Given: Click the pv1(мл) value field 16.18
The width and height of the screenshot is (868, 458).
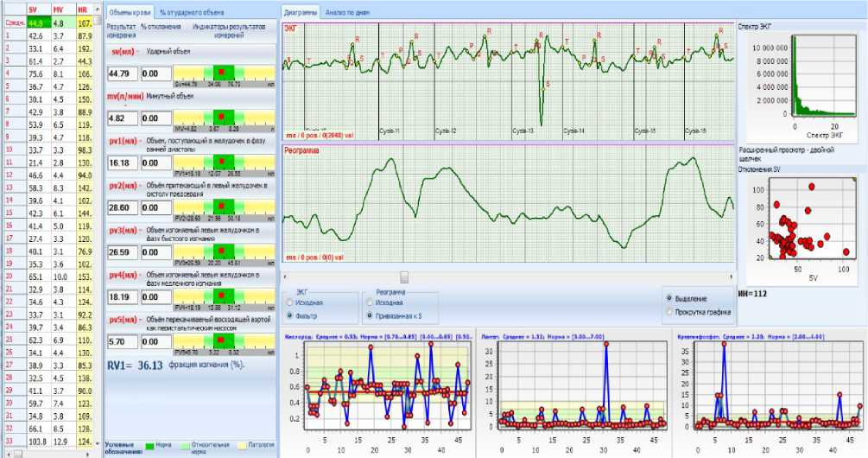Looking at the screenshot, I should coord(123,162).
